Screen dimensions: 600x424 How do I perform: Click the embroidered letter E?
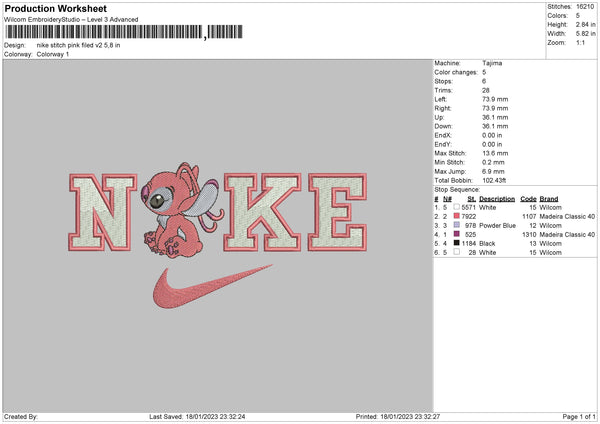click(338, 212)
